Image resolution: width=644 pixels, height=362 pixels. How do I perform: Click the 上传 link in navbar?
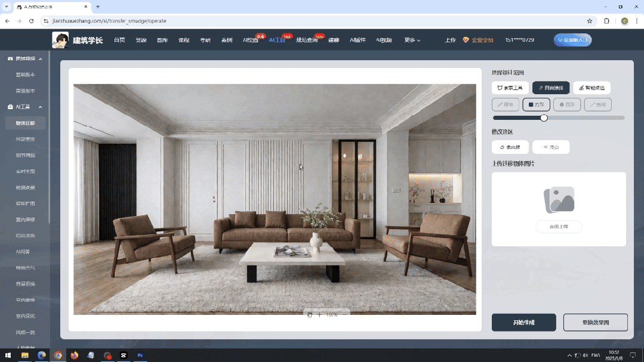(450, 40)
